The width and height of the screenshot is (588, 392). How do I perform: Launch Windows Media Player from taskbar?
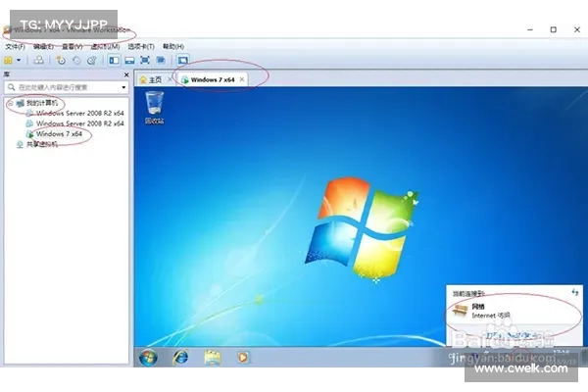point(242,358)
